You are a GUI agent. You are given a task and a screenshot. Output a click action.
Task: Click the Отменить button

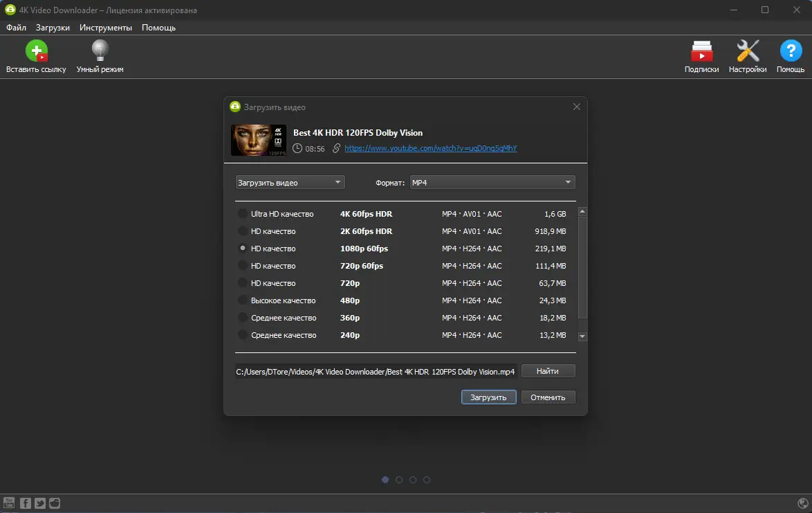pyautogui.click(x=548, y=397)
